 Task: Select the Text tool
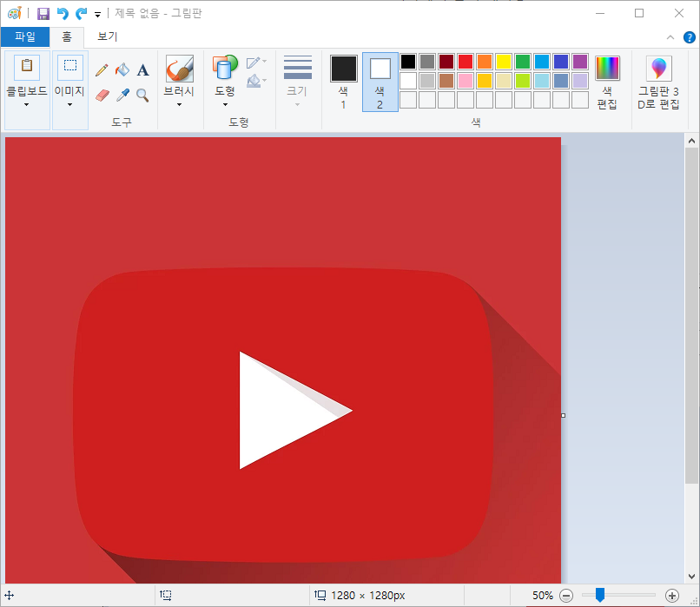tap(142, 70)
